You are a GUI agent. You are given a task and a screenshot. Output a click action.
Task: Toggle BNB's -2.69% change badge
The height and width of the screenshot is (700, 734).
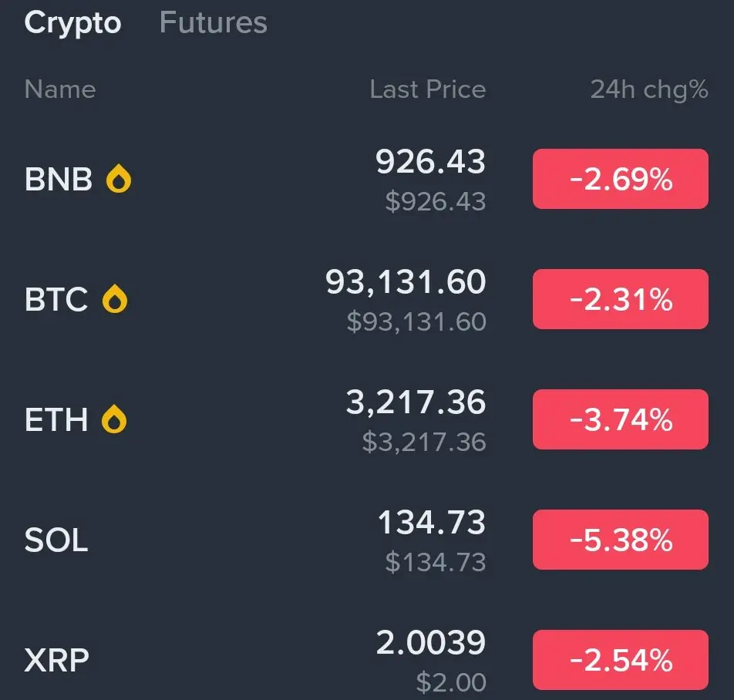620,180
